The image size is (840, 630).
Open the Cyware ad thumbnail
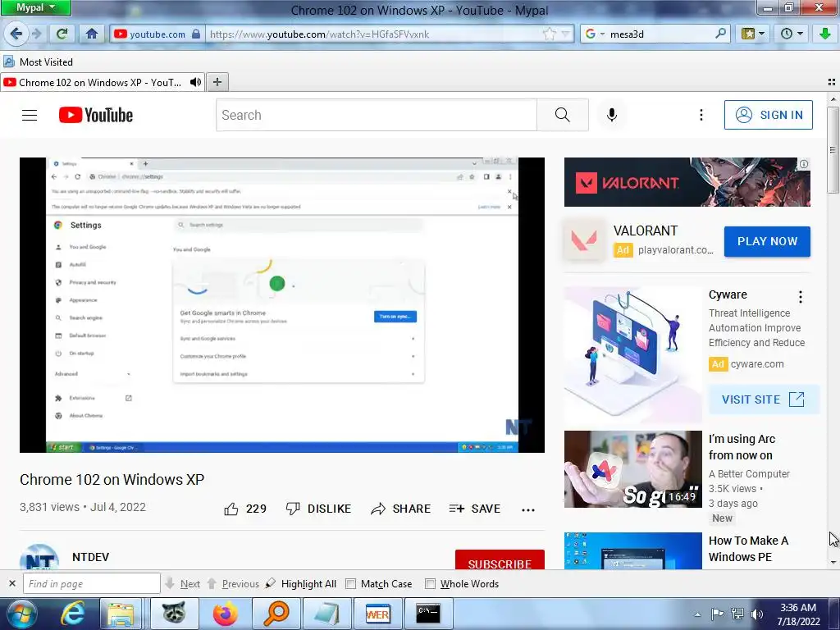pyautogui.click(x=632, y=355)
